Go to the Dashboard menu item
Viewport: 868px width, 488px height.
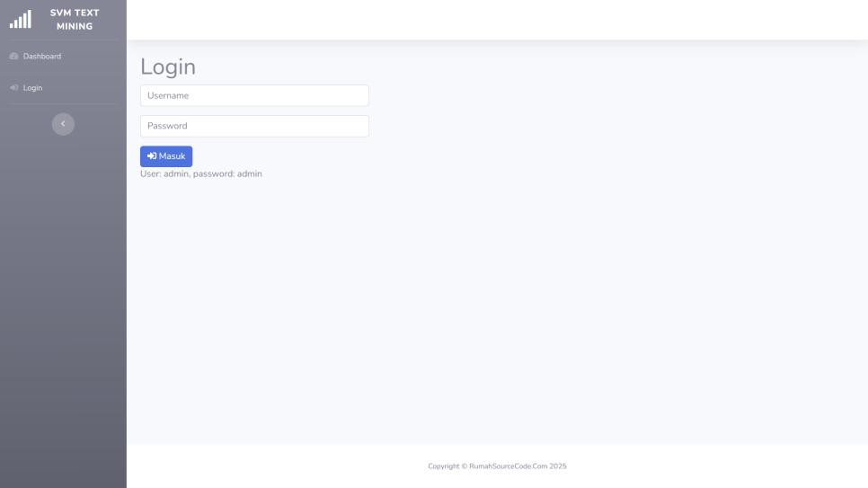pyautogui.click(x=42, y=57)
